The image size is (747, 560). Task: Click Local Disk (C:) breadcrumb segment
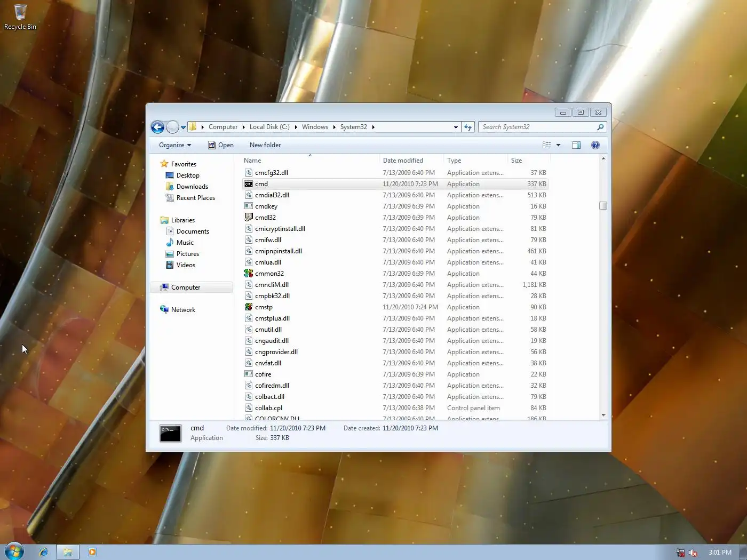pos(269,127)
